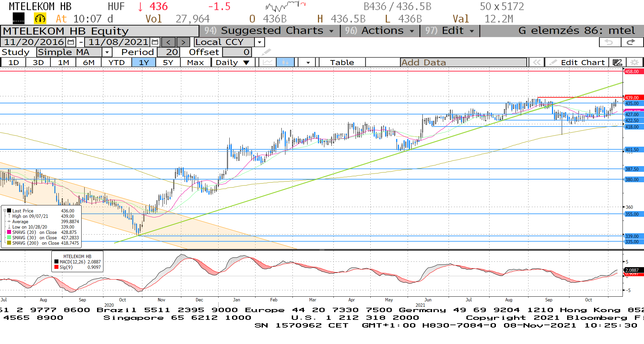Click the SMAVG (20) magenta legend swatch
Screen dimensions: 644x344
click(9, 232)
